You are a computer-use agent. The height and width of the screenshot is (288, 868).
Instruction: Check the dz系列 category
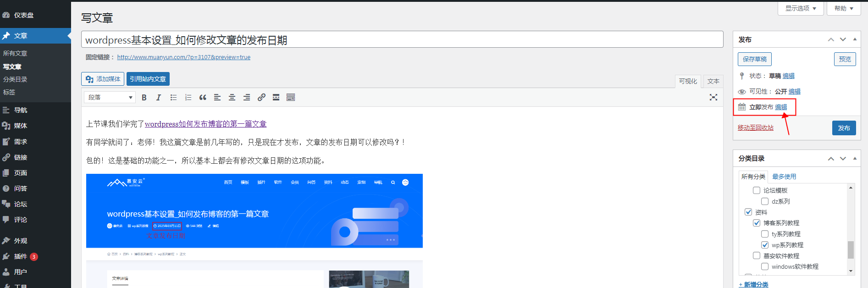(x=765, y=201)
